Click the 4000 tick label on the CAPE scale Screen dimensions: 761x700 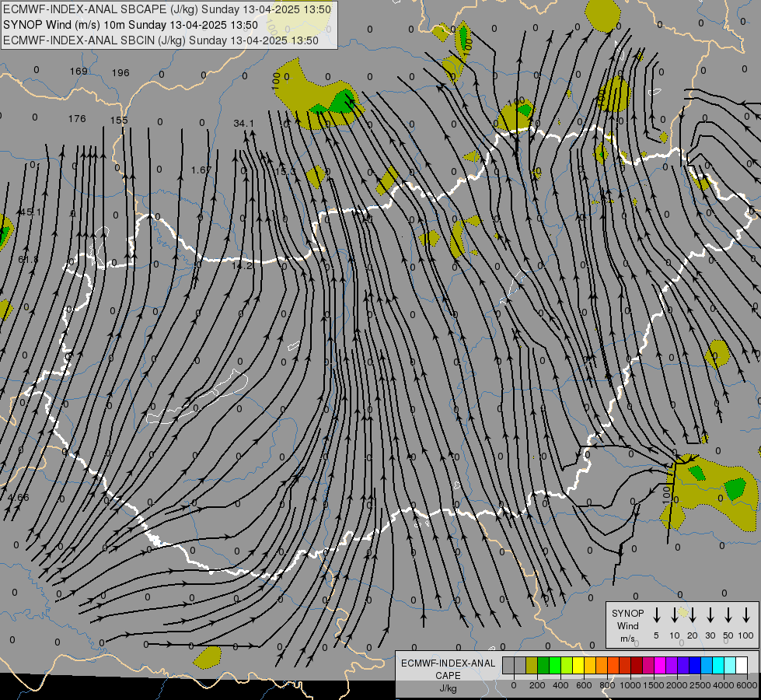(x=723, y=685)
